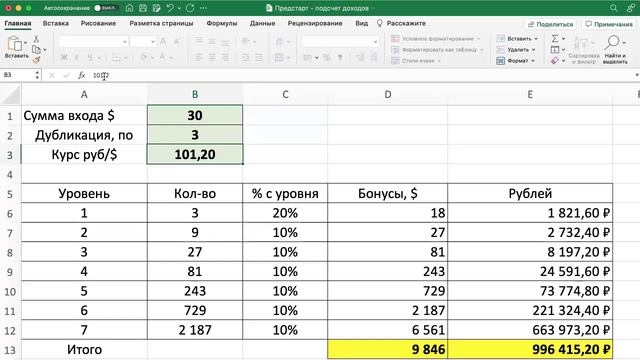Image resolution: width=640 pixels, height=360 pixels.
Task: Click the Conditional Formatting icon
Action: tap(395, 39)
